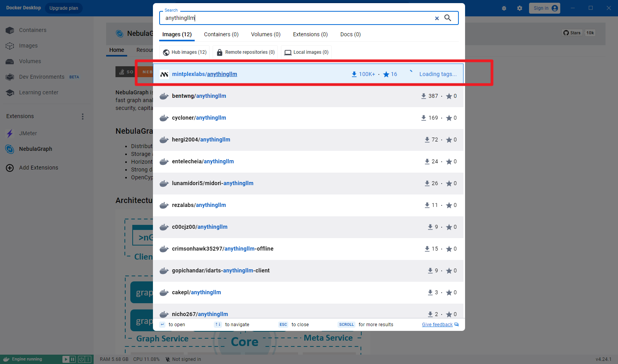The height and width of the screenshot is (364, 618).
Task: Click whale icon of cycloner result
Action: (164, 118)
